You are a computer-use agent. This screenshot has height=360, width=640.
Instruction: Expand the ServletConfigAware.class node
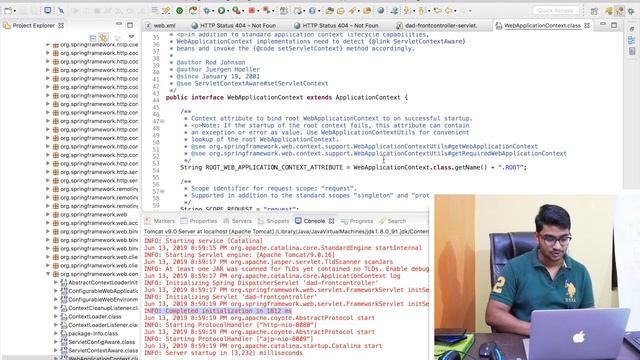point(56,342)
